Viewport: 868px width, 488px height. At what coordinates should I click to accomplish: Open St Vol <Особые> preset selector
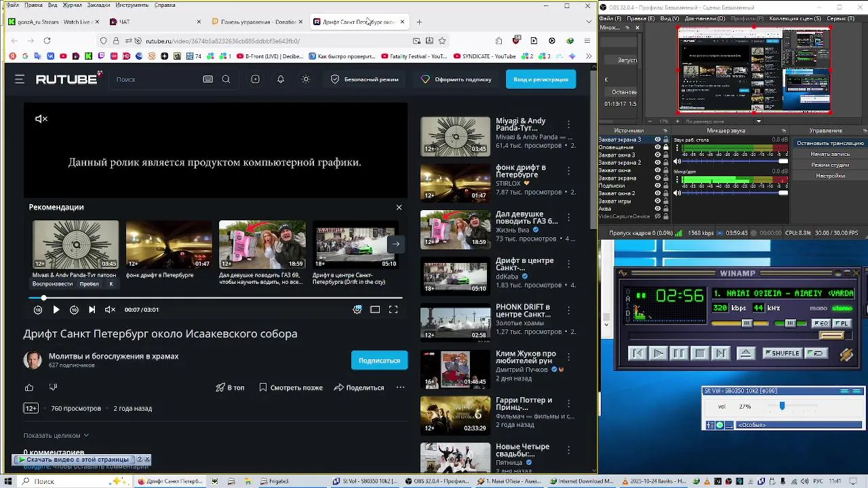coord(797,425)
